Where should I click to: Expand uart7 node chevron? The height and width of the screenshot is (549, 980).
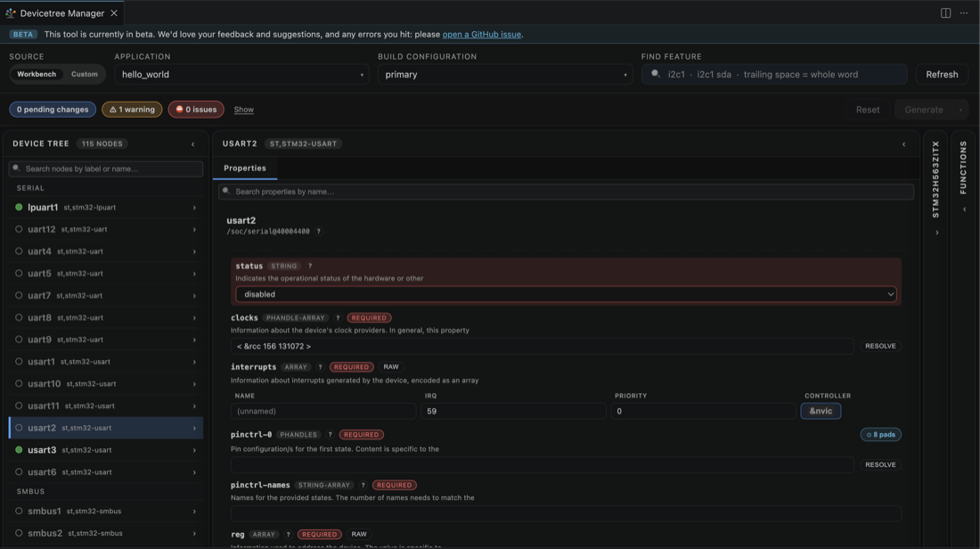point(194,296)
